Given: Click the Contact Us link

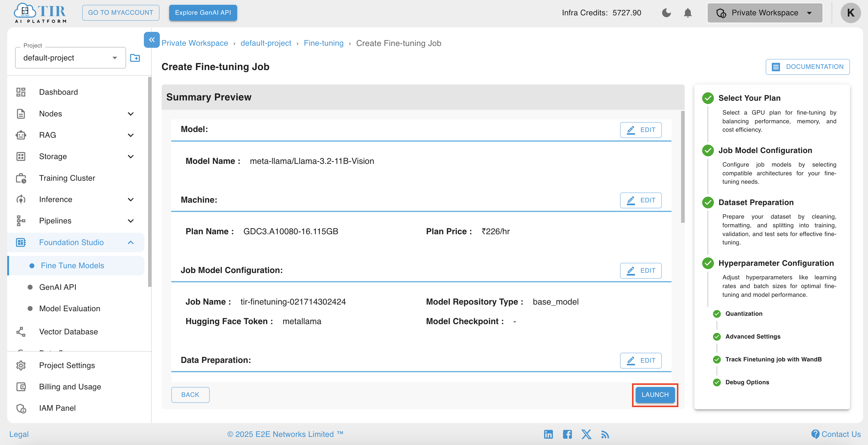Looking at the screenshot, I should coord(836,434).
